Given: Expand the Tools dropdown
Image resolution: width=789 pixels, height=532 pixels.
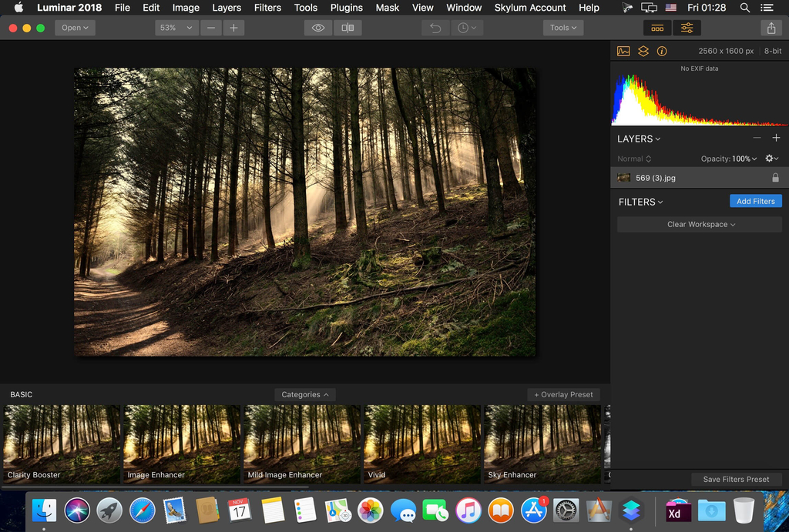Looking at the screenshot, I should coord(562,28).
